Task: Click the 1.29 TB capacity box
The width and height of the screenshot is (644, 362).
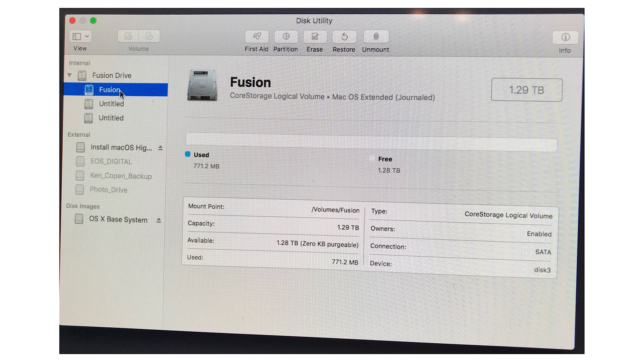Action: pyautogui.click(x=526, y=90)
